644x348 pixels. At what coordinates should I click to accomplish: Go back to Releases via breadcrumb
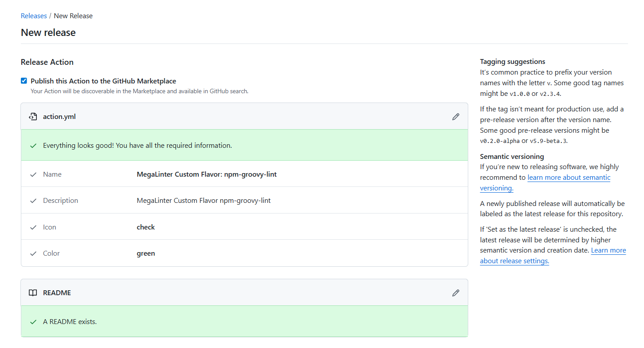pos(34,16)
